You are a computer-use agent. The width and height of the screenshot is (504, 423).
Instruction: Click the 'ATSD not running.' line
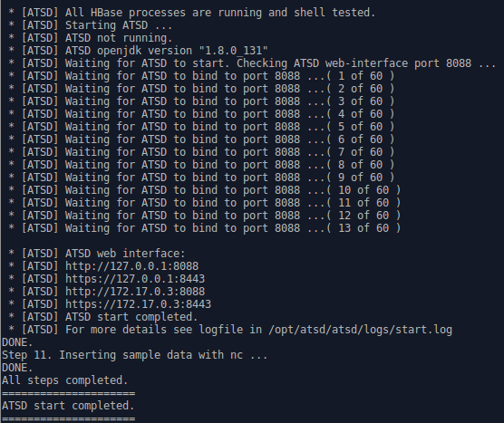(x=90, y=38)
